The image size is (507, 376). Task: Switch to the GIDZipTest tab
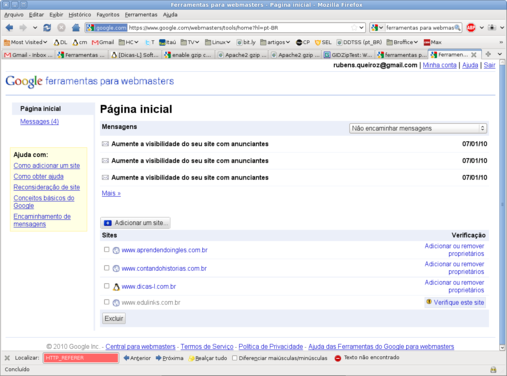coord(348,55)
